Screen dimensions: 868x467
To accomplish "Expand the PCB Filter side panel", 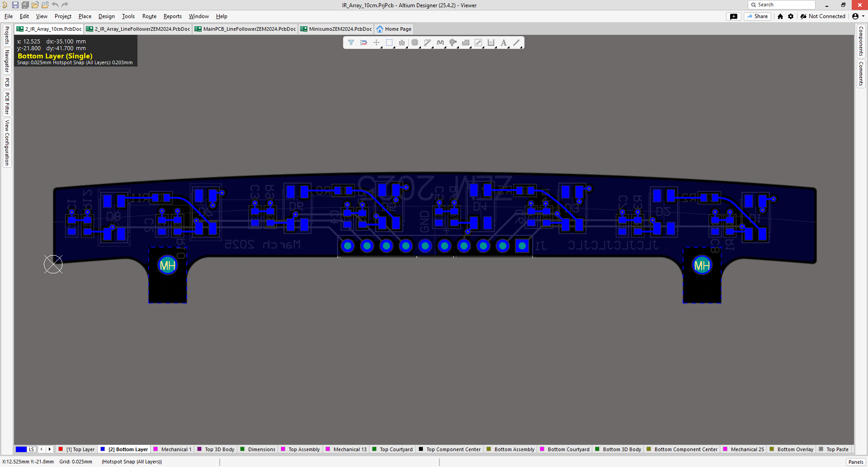I will (7, 103).
